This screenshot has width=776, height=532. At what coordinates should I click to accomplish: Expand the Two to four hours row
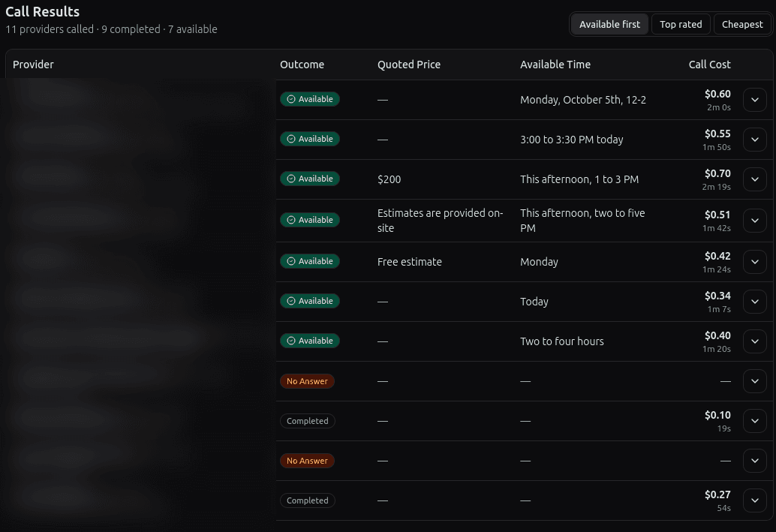tap(755, 341)
